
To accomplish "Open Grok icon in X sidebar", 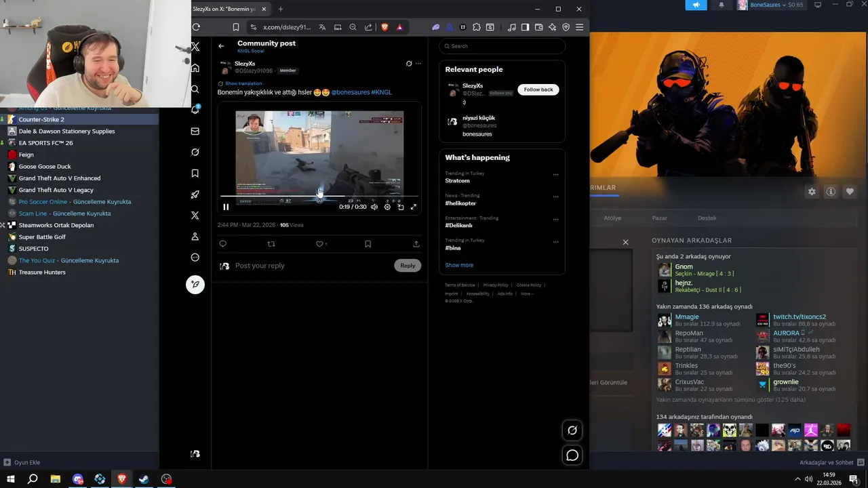I will click(x=195, y=152).
